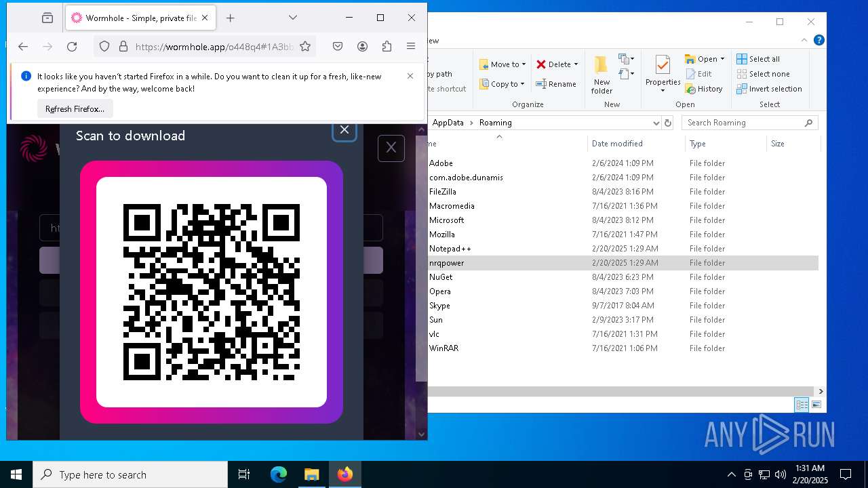Close the Scan to download dialog
This screenshot has height=488, width=868.
pos(344,130)
